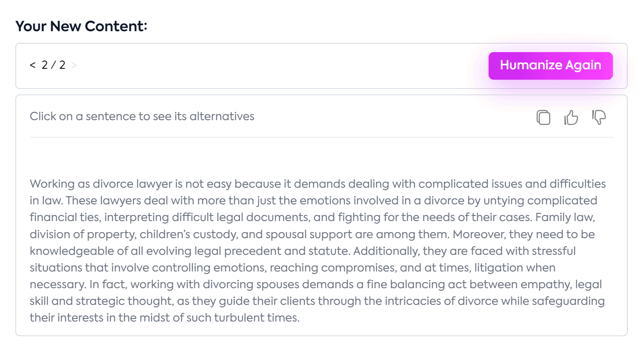
Task: Go to previous version with left arrow
Action: pyautogui.click(x=32, y=65)
